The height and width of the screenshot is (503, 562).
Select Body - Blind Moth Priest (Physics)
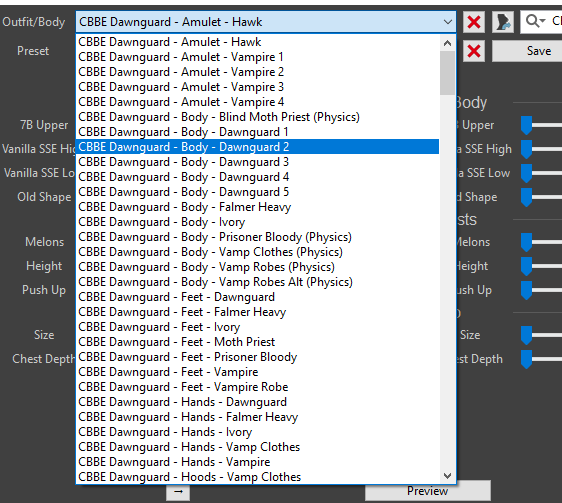click(x=257, y=117)
